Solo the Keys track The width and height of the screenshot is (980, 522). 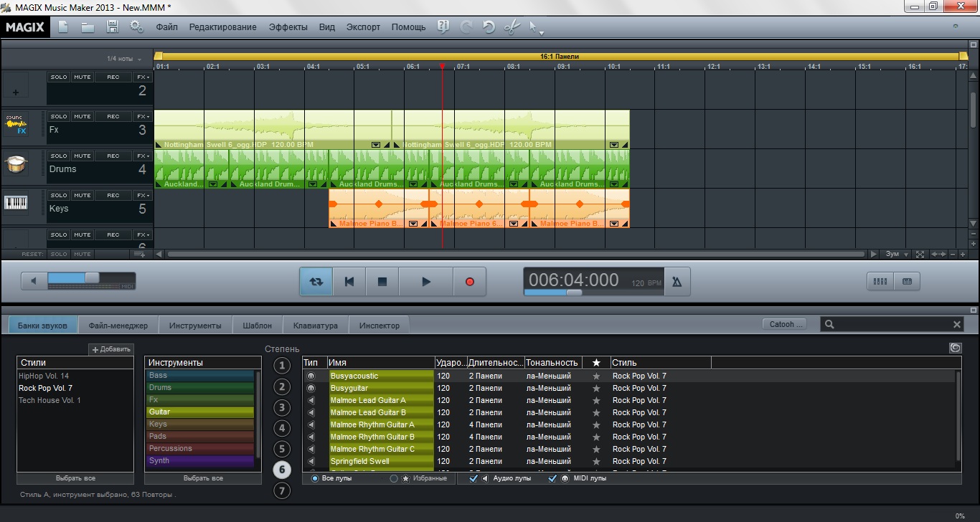pos(59,195)
